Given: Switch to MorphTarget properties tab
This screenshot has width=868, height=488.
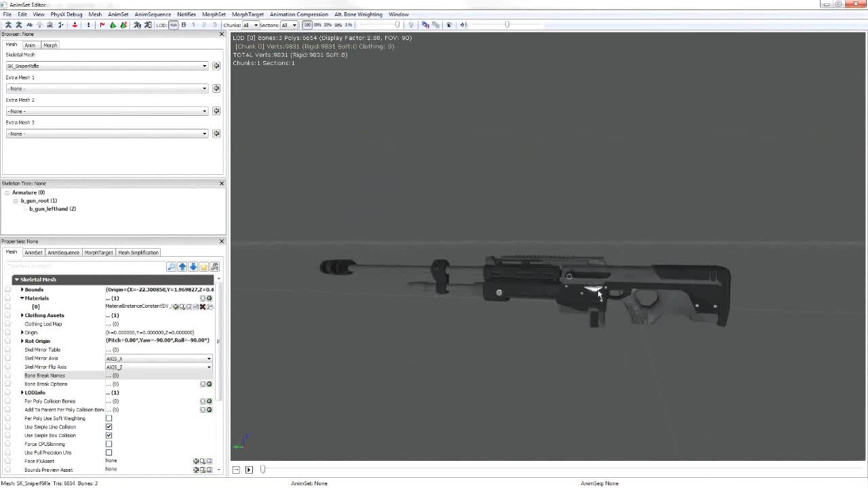Looking at the screenshot, I should [98, 252].
